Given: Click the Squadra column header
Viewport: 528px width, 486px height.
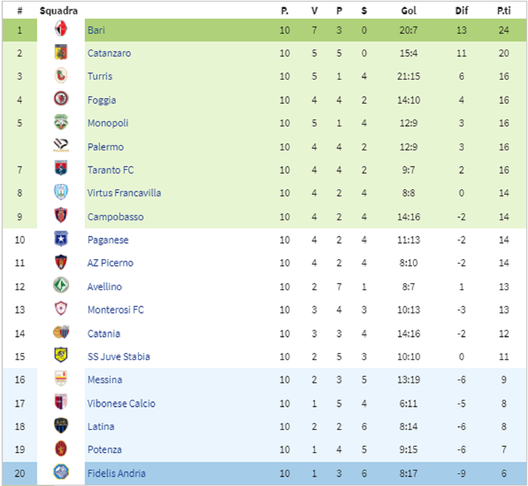Looking at the screenshot, I should pos(59,11).
